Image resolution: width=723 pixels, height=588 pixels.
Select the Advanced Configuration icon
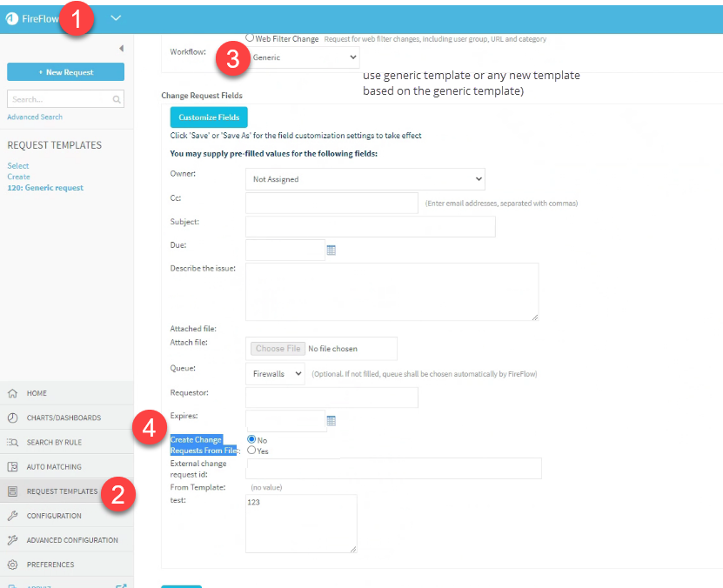point(14,539)
